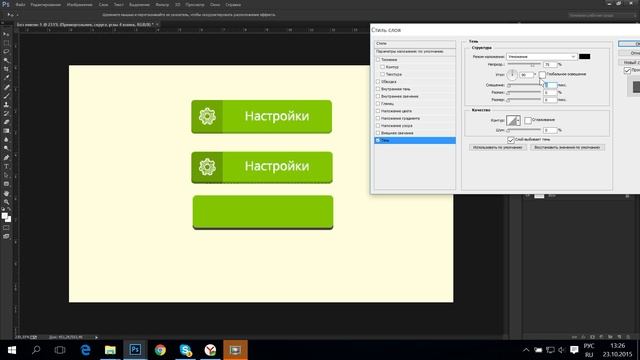Enable the Наложение градиента checkbox
Image resolution: width=640 pixels, height=360 pixels.
pos(378,118)
